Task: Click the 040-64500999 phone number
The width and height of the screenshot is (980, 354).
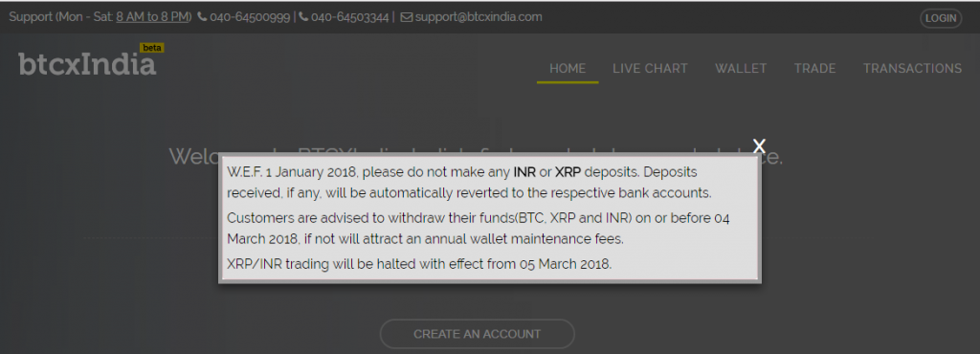Action: [x=250, y=17]
